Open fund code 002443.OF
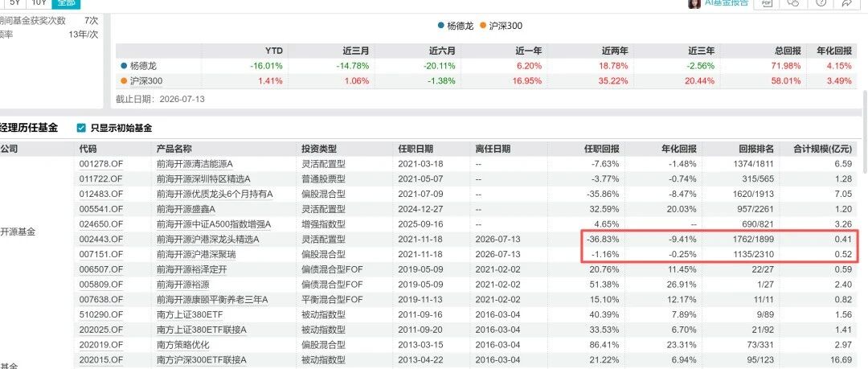This screenshot has width=868, height=369. point(100,240)
